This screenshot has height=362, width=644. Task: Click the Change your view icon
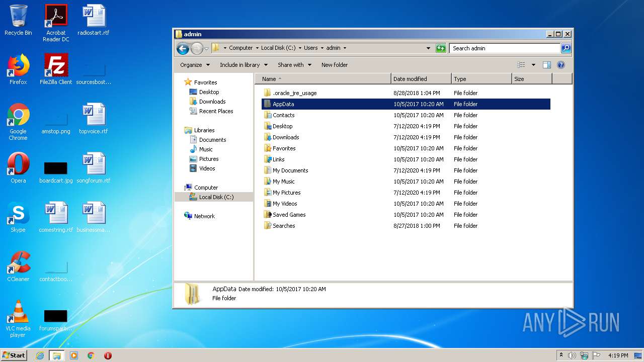click(x=521, y=65)
